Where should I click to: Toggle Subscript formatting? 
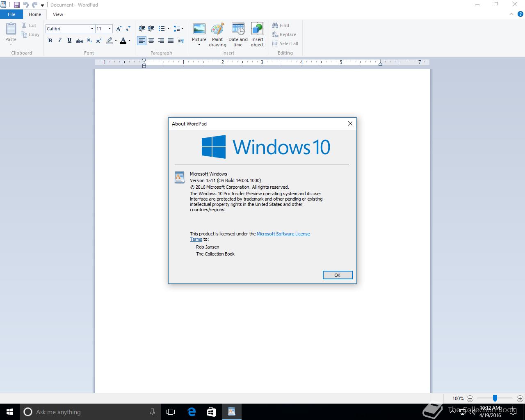coord(89,41)
